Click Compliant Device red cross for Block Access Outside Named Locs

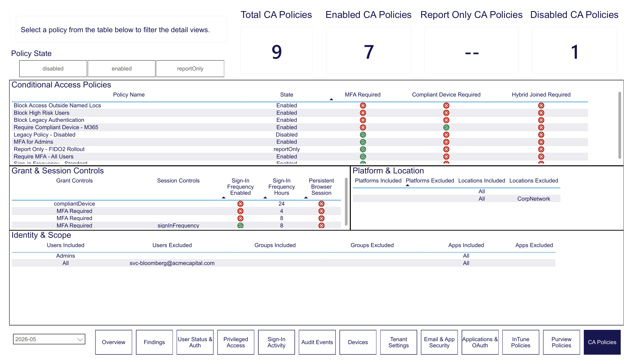point(446,106)
